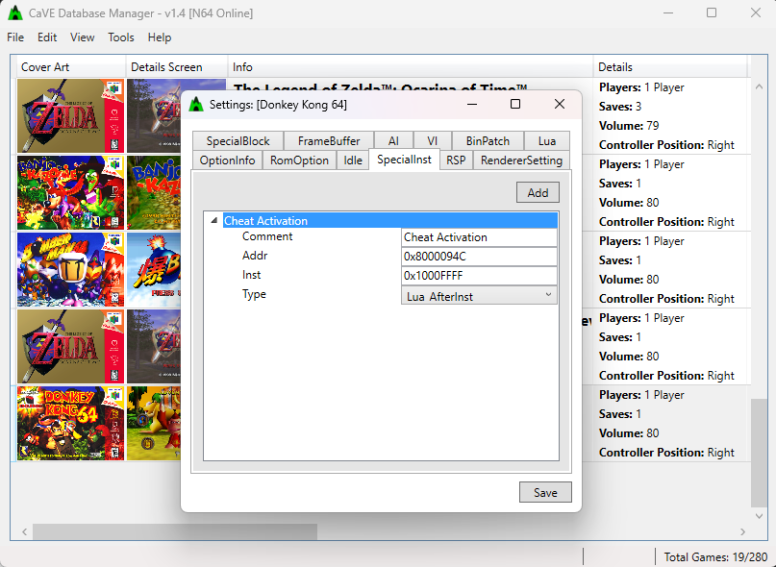Sort by the Cover Art column header
The height and width of the screenshot is (567, 776).
click(69, 67)
